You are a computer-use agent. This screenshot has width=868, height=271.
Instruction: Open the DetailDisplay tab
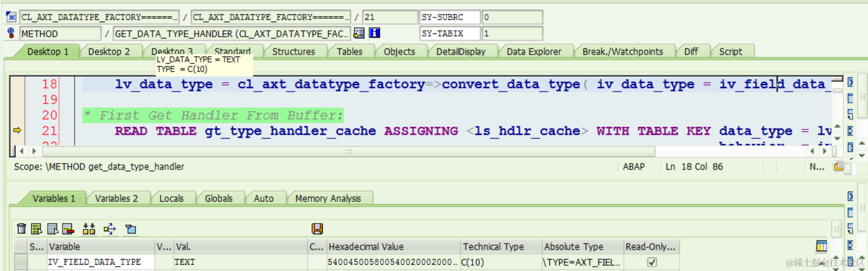[461, 51]
